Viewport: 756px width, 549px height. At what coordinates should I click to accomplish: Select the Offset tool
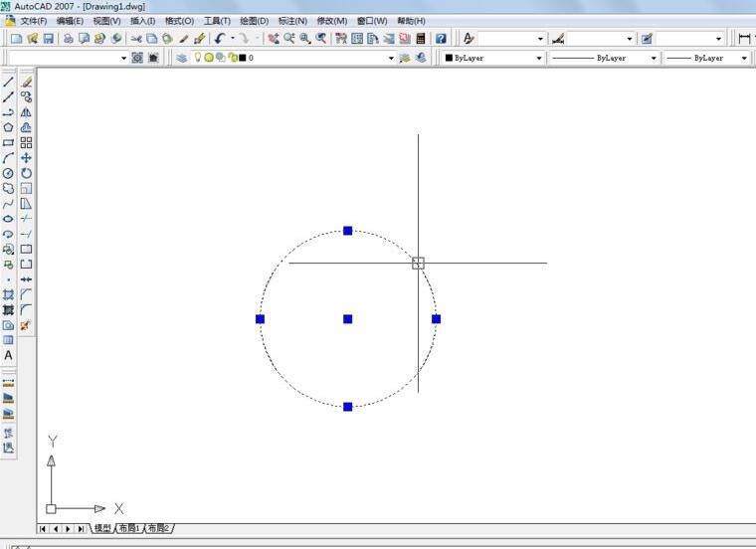(x=26, y=127)
